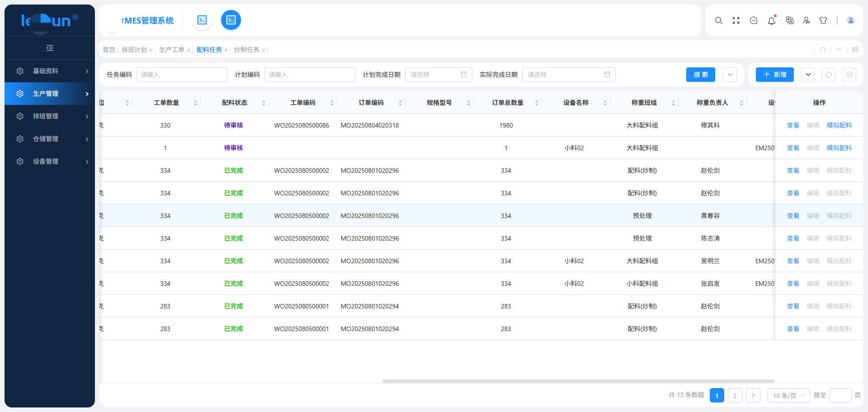The width and height of the screenshot is (868, 412).
Task: Close the 生产工单 tab
Action: coord(189,50)
